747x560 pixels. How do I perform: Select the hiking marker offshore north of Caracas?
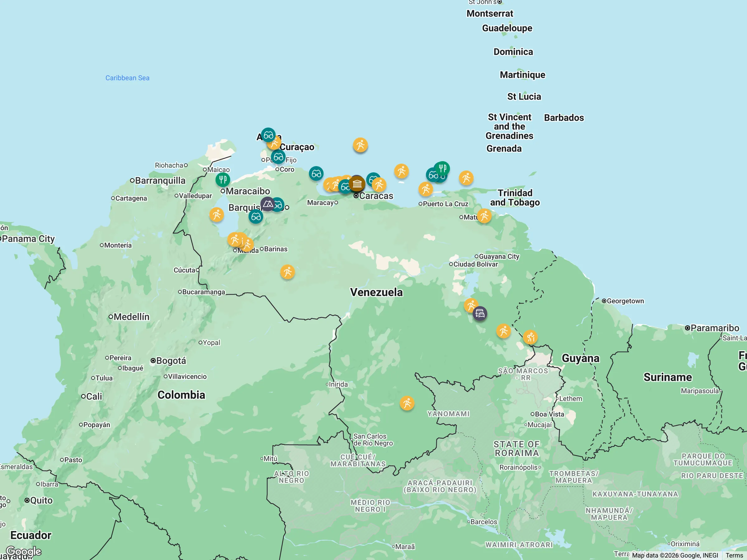(x=360, y=145)
